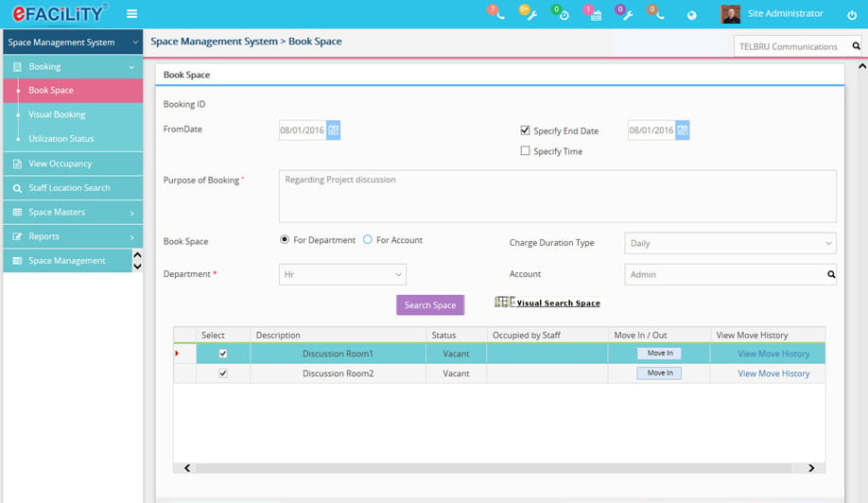Image resolution: width=868 pixels, height=503 pixels.
Task: Uncheck the Specify End Date checkbox
Action: (526, 130)
